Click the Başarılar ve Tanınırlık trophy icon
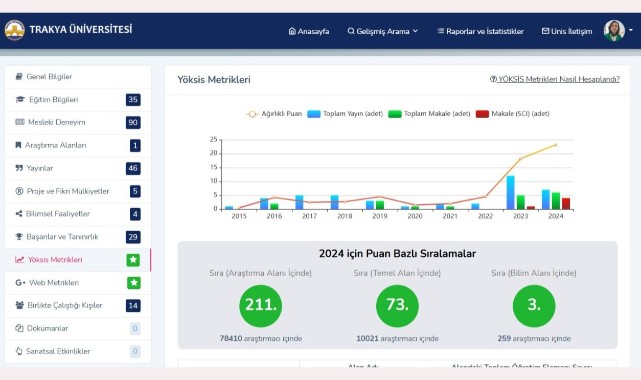The image size is (641, 380). (19, 237)
